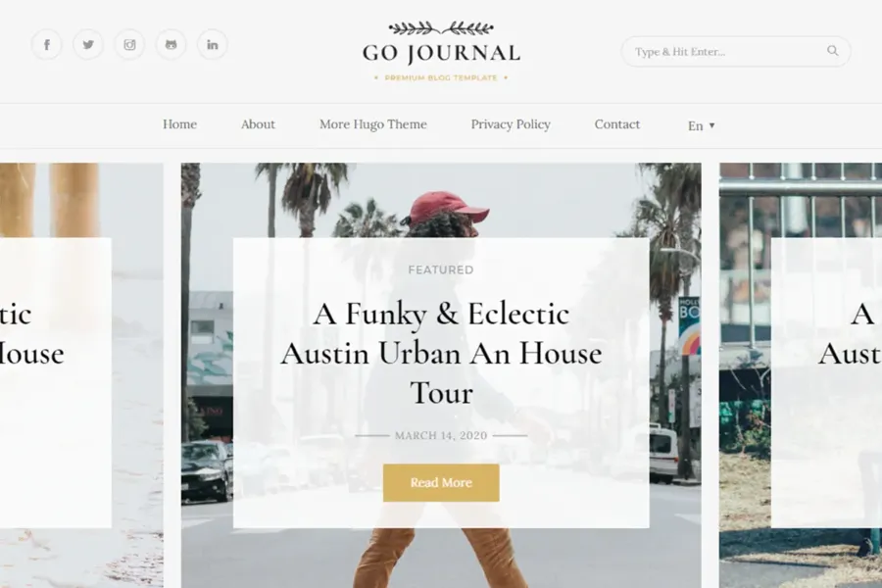This screenshot has width=882, height=588.
Task: Expand the En language dropdown
Action: [701, 125]
